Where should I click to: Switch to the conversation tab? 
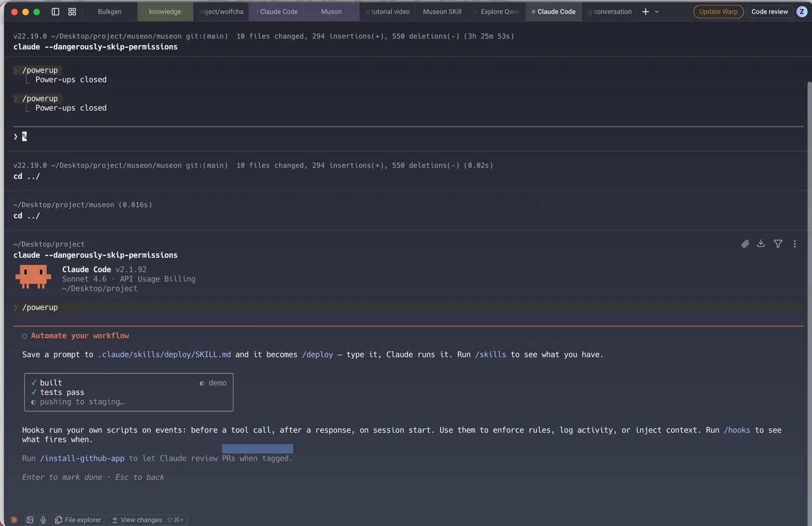609,12
